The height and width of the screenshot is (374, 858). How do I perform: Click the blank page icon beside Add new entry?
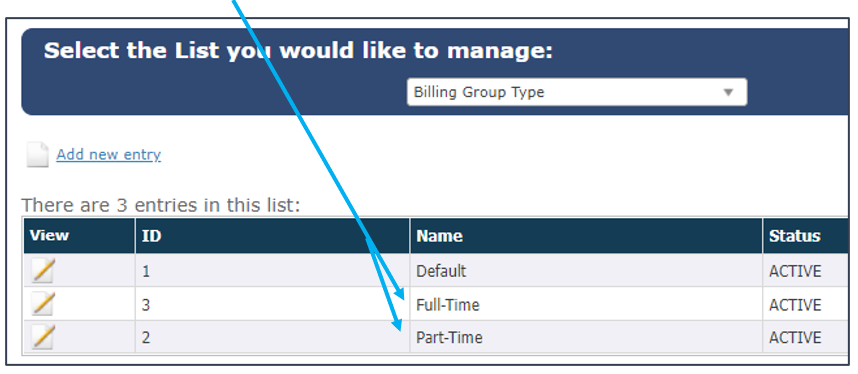tap(38, 154)
